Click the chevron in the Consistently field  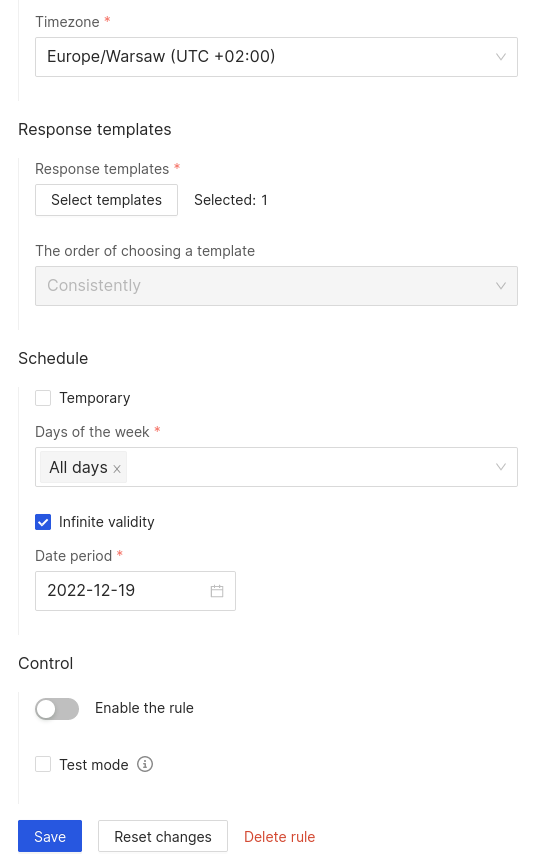[x=501, y=286]
